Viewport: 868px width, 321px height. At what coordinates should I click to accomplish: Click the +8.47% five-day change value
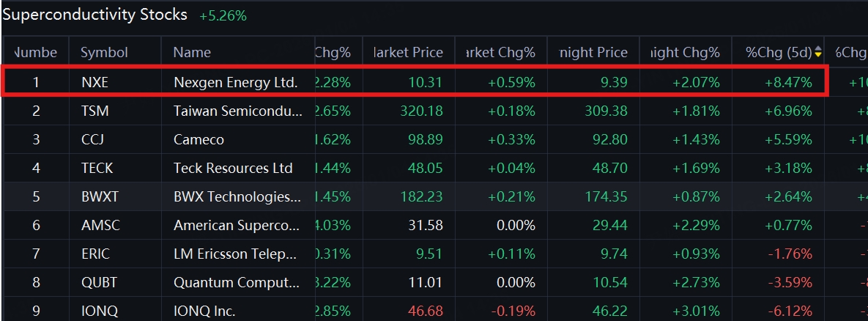[788, 82]
